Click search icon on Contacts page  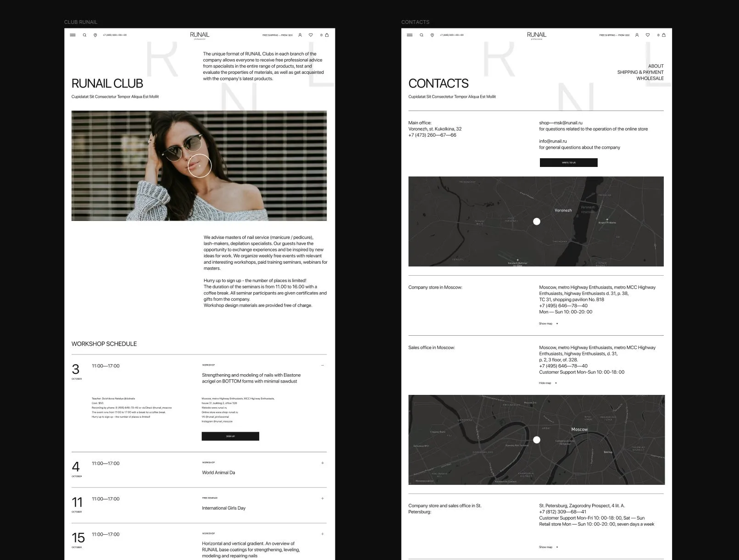[x=422, y=35]
